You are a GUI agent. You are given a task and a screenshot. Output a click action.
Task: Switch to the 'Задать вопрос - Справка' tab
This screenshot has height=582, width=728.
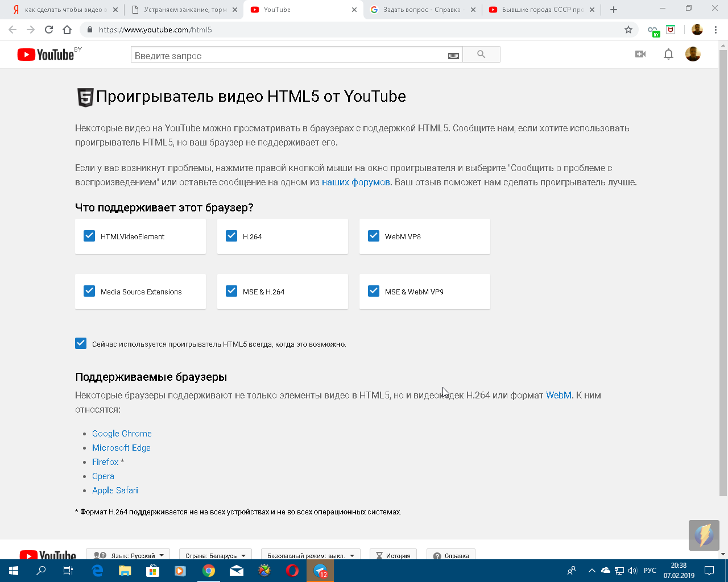[423, 10]
